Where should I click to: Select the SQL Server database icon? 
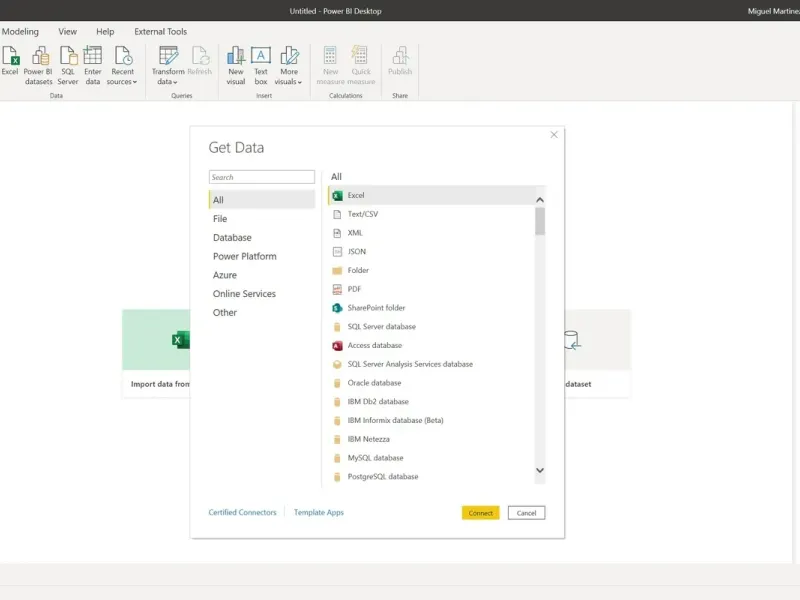click(337, 327)
